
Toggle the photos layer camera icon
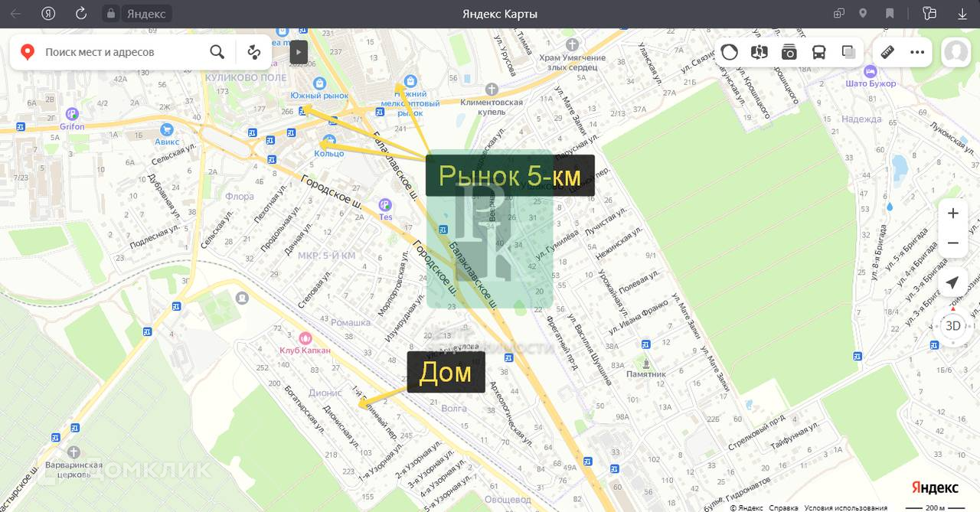click(x=789, y=52)
